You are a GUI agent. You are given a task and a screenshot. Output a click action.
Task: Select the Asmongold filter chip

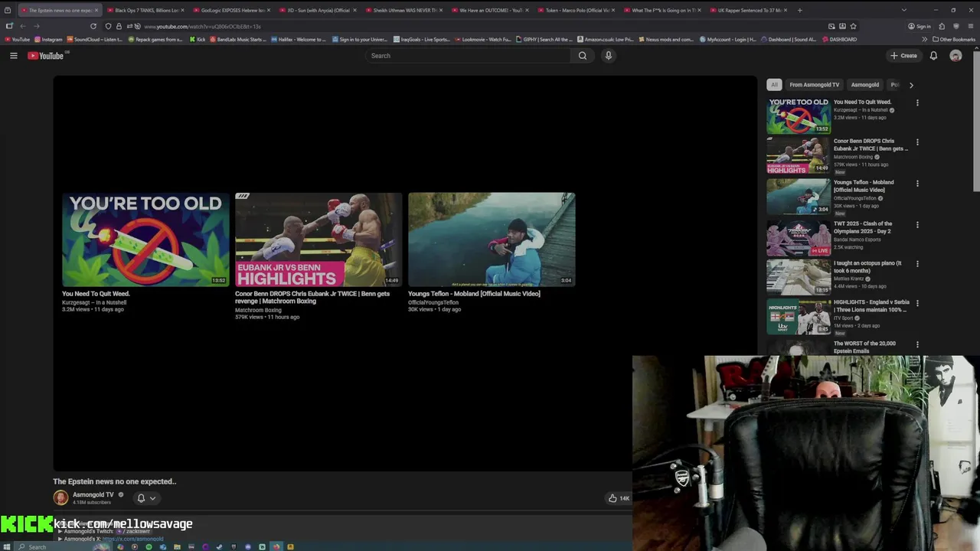click(865, 85)
